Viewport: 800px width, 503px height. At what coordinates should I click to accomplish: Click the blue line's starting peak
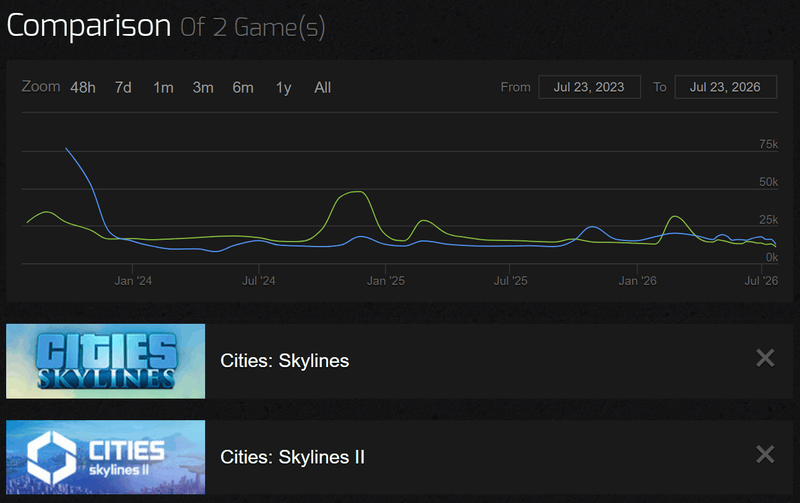(x=66, y=148)
